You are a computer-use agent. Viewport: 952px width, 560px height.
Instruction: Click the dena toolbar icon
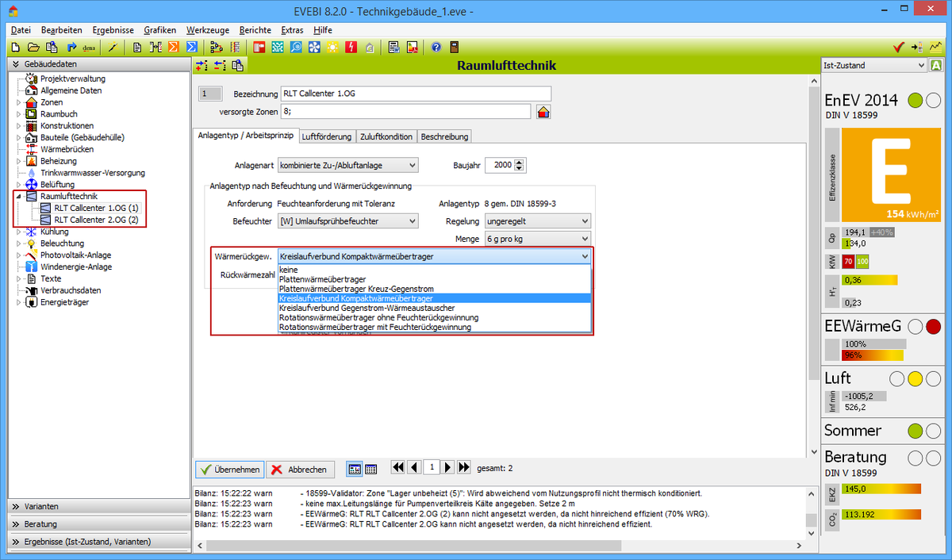[x=90, y=48]
